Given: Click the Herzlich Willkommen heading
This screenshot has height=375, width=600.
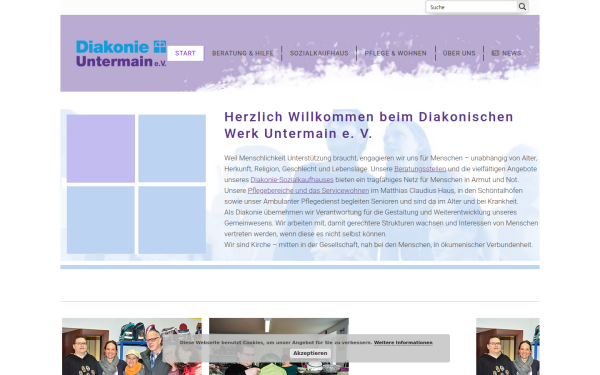Looking at the screenshot, I should point(368,125).
